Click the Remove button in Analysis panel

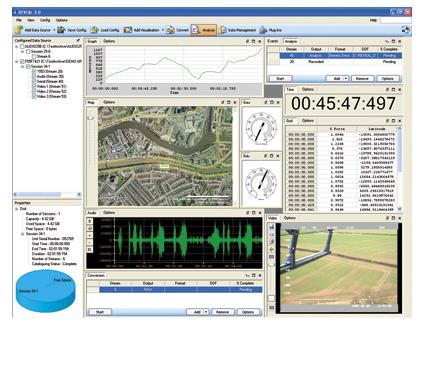[x=362, y=79]
